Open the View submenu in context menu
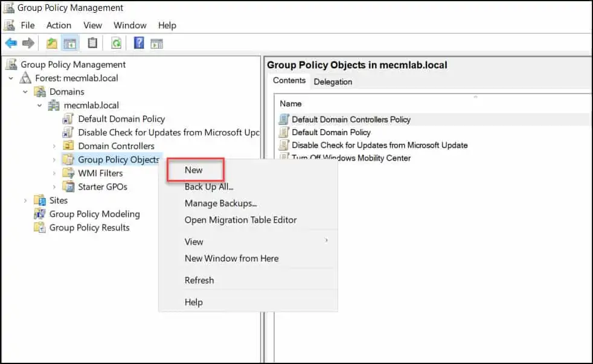Viewport: 593px width, 364px height. click(x=248, y=241)
